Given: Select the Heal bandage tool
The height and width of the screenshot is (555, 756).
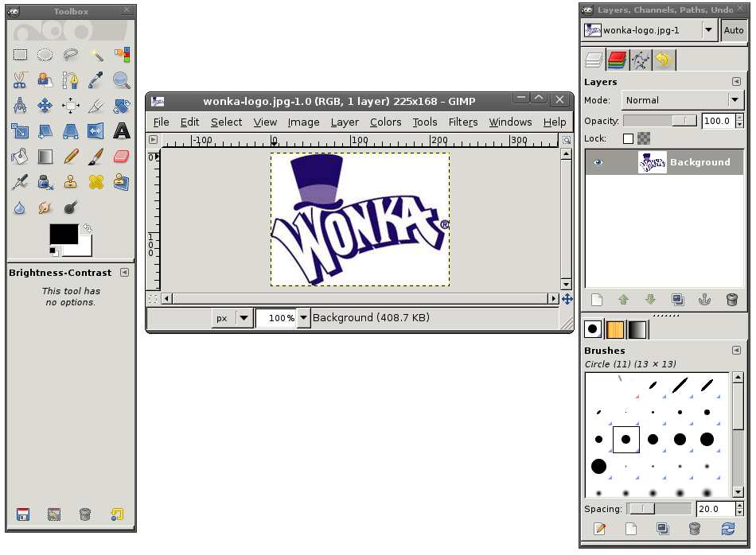Looking at the screenshot, I should click(96, 182).
